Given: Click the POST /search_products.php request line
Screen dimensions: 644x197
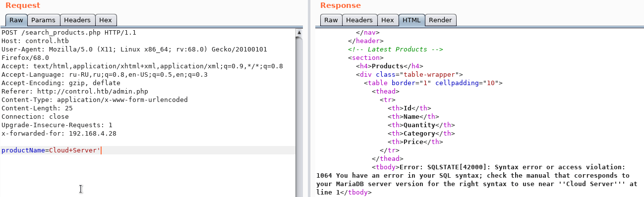Looking at the screenshot, I should click(69, 33).
